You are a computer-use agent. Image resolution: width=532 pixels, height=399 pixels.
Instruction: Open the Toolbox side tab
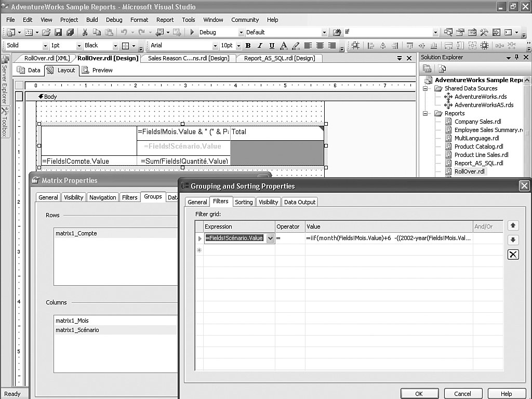click(x=5, y=122)
